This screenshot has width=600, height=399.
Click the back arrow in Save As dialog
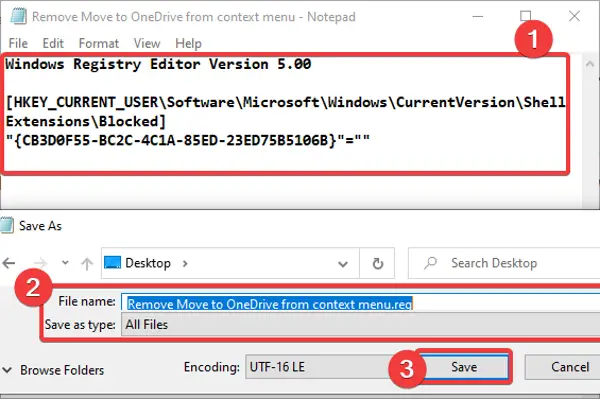[x=9, y=263]
